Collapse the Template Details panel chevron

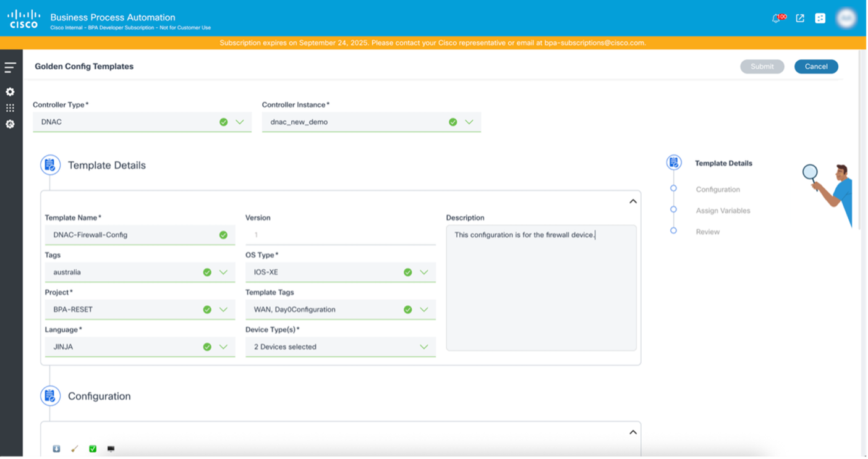633,201
